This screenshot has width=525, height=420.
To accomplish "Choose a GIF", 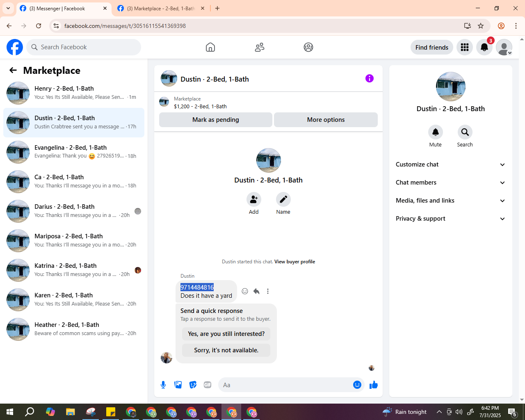I will (208, 385).
